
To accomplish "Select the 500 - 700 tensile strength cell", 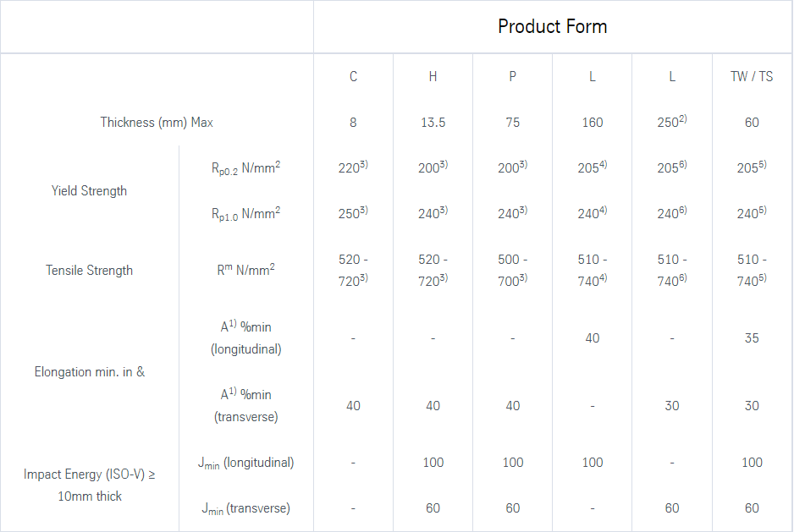I will [x=512, y=270].
